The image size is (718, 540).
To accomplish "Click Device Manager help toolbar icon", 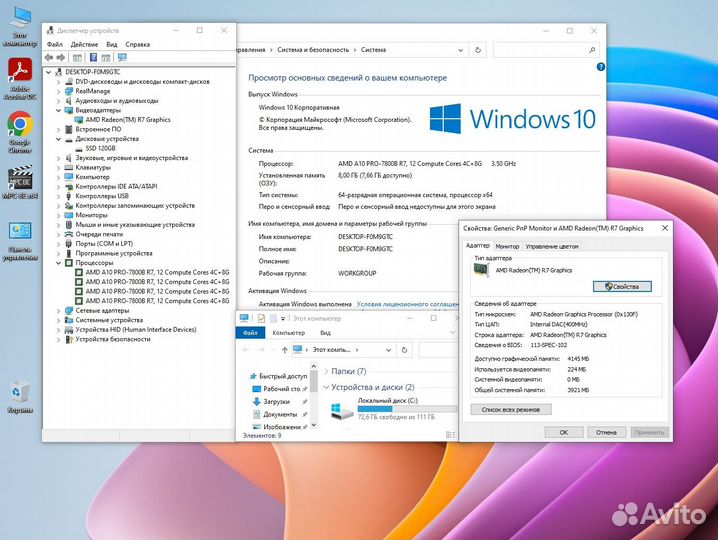I will click(93, 57).
